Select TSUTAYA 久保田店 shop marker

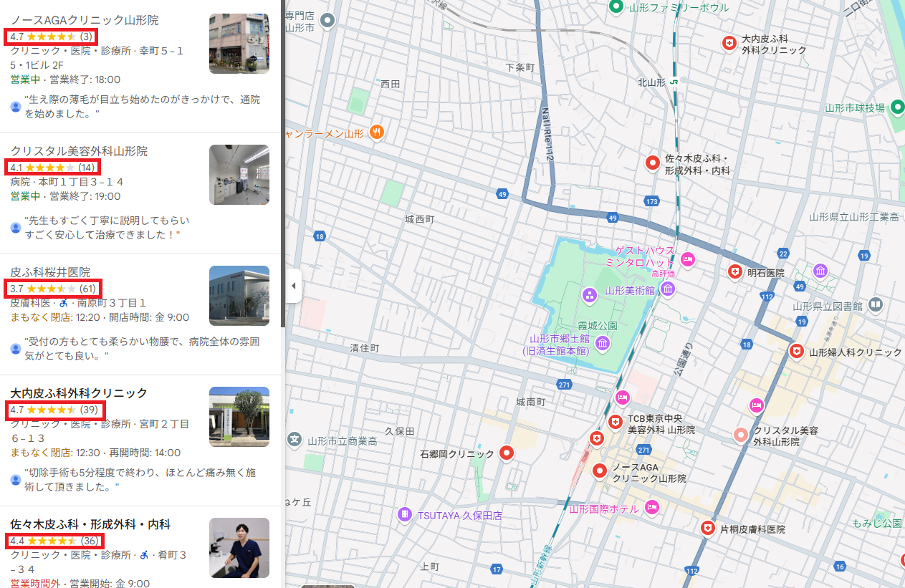pyautogui.click(x=406, y=514)
